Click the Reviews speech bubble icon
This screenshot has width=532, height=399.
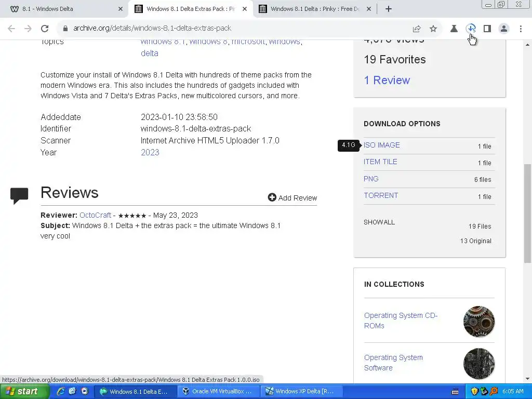19,196
